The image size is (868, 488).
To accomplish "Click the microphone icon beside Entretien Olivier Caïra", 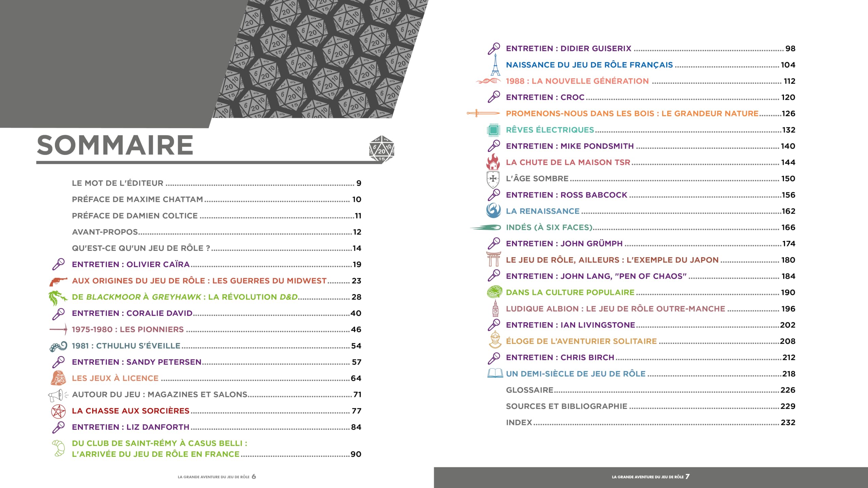I will click(x=58, y=264).
